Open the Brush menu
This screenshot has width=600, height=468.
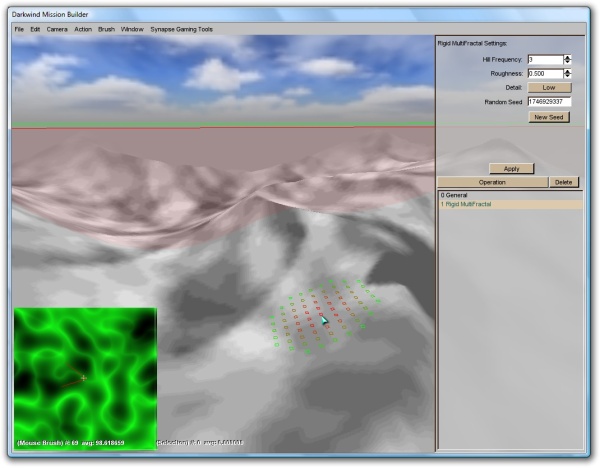point(107,29)
